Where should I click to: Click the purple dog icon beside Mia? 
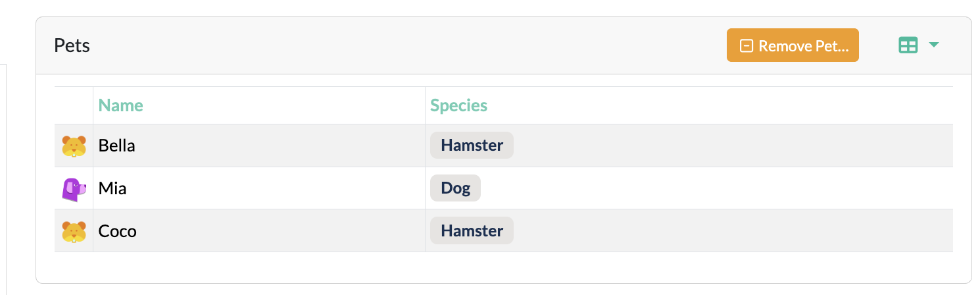coord(74,189)
